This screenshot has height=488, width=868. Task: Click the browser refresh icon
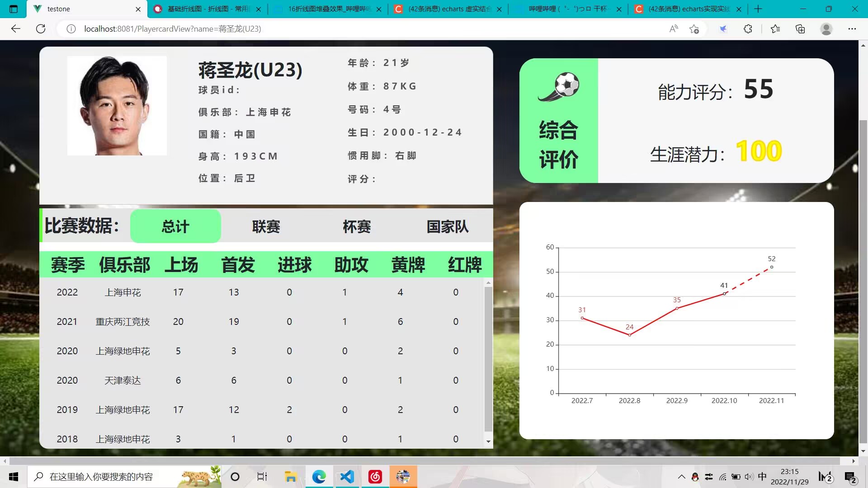(41, 29)
